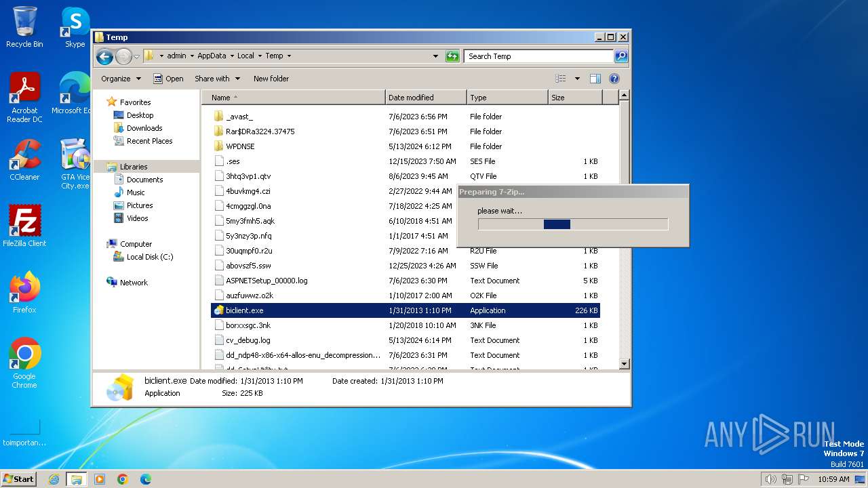The height and width of the screenshot is (488, 868).
Task: Launch Skype from the desktop
Action: point(75,27)
